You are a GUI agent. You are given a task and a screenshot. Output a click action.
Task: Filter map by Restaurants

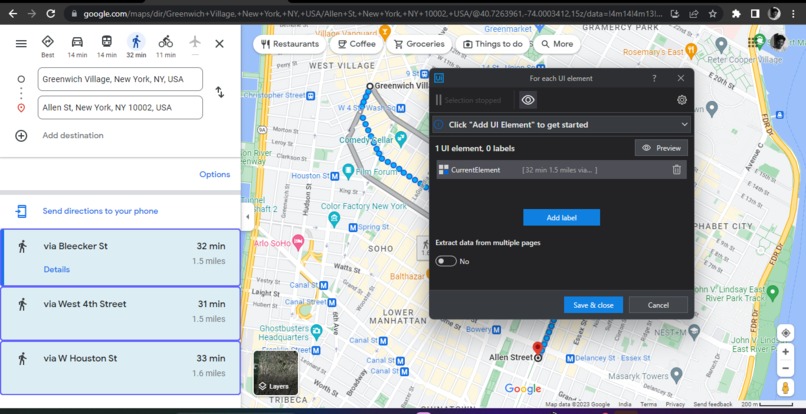pyautogui.click(x=290, y=44)
